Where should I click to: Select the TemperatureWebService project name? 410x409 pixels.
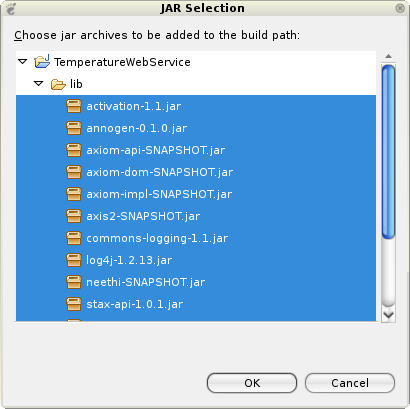click(x=122, y=62)
